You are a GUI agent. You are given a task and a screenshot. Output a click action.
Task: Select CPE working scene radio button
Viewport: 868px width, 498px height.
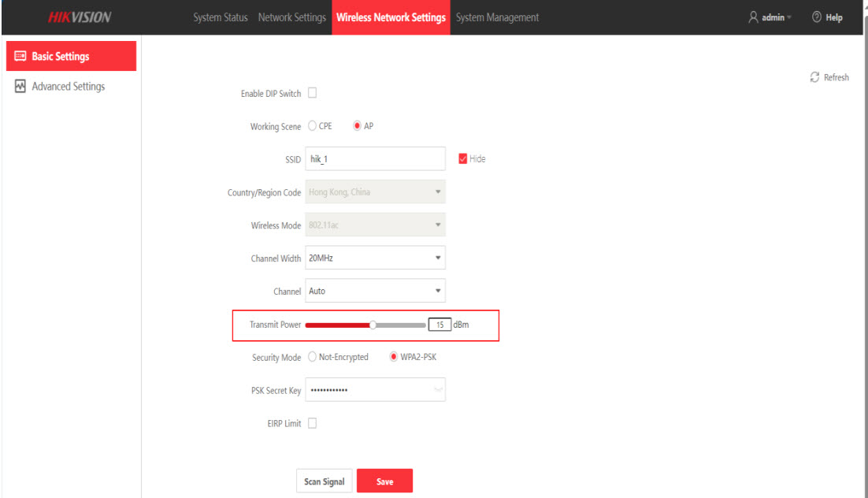tap(312, 126)
